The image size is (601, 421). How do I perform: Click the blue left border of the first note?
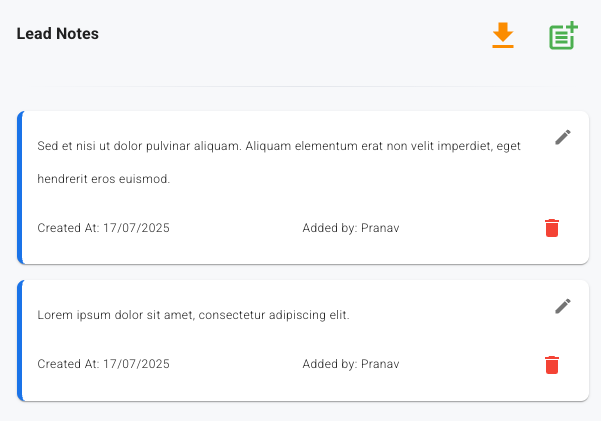19,188
